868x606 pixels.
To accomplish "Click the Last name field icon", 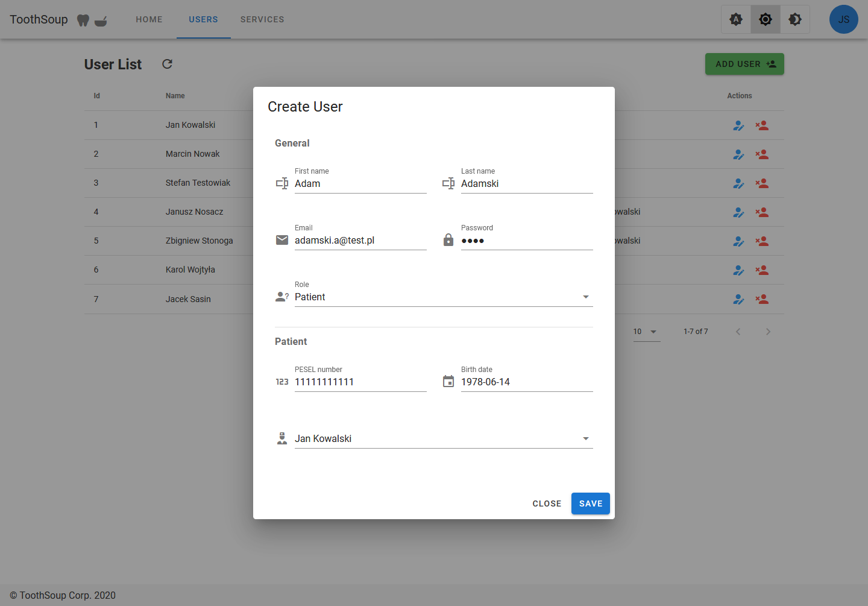I will 448,183.
